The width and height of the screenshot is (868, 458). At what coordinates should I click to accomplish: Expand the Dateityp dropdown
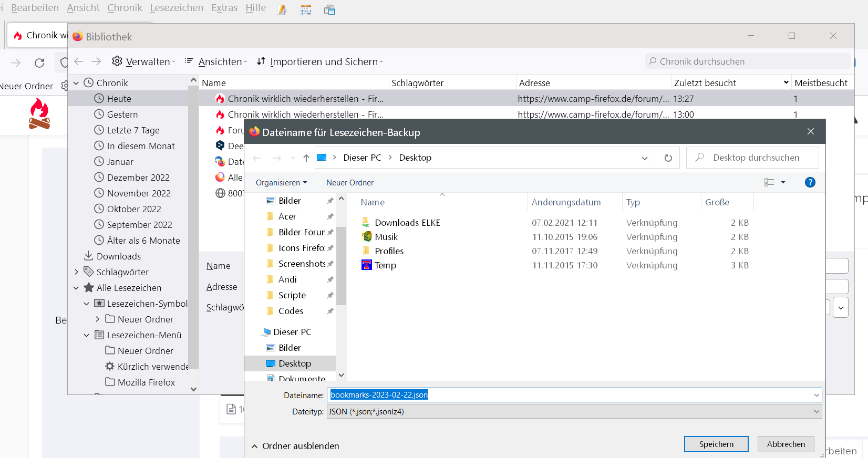tap(817, 412)
